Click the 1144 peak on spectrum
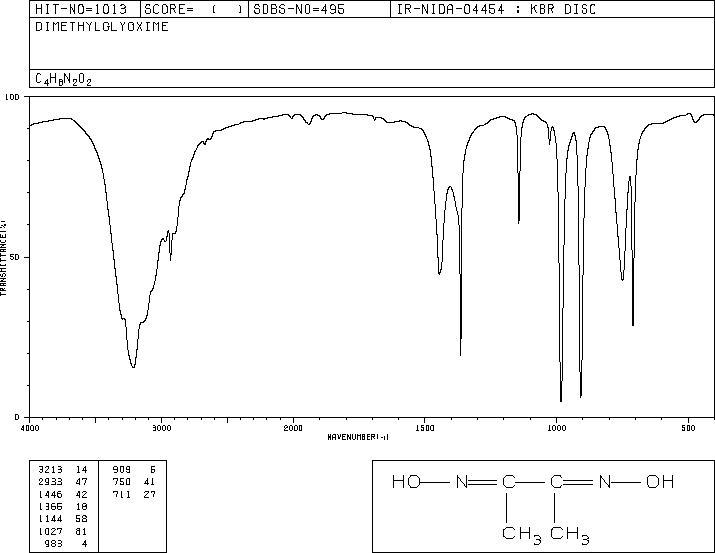 (519, 222)
